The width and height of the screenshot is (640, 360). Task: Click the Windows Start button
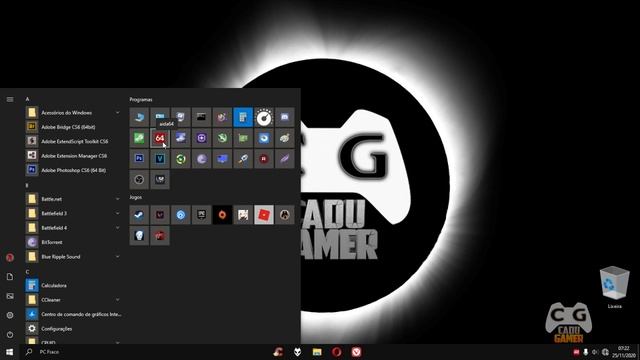9,352
